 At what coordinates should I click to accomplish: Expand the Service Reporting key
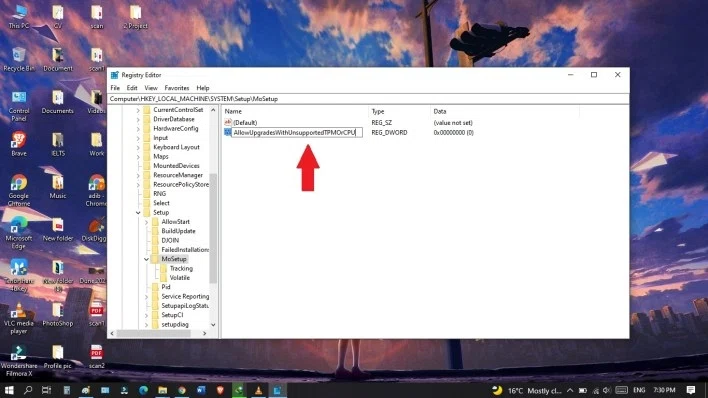[x=146, y=297]
